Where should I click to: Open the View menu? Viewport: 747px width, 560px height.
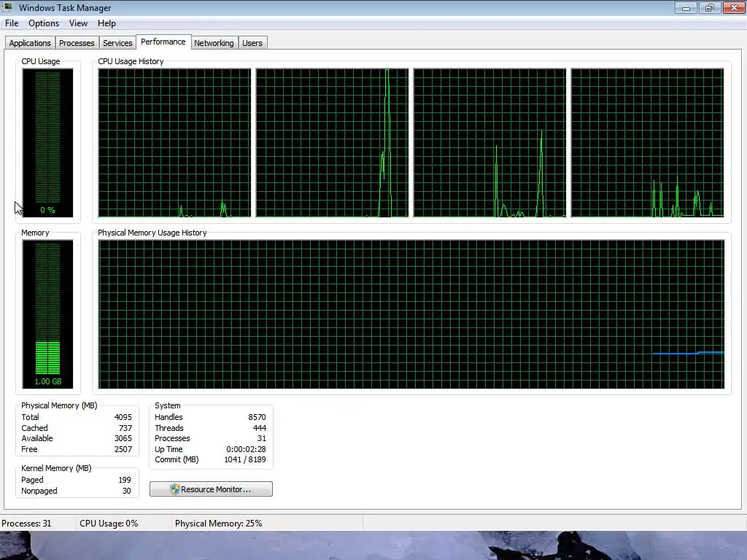click(x=78, y=23)
